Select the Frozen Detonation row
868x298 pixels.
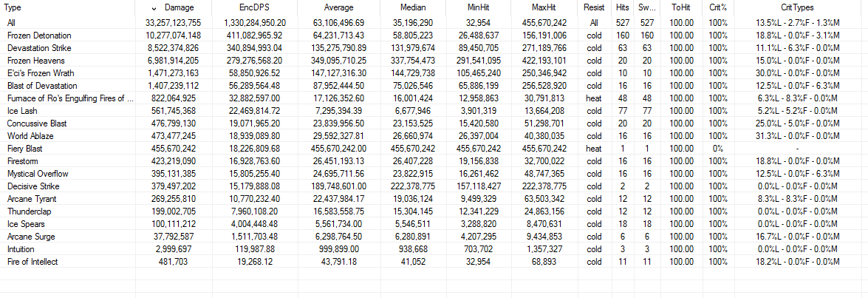[x=434, y=35]
